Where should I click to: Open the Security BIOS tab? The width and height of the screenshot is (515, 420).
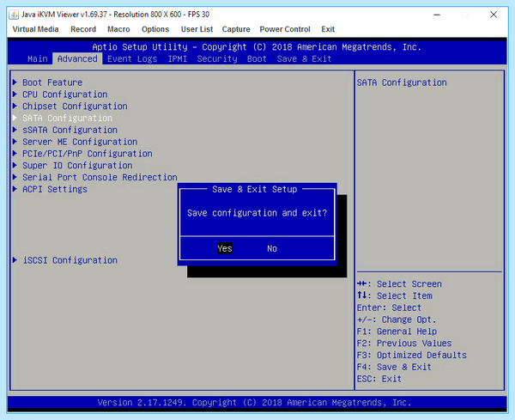217,58
